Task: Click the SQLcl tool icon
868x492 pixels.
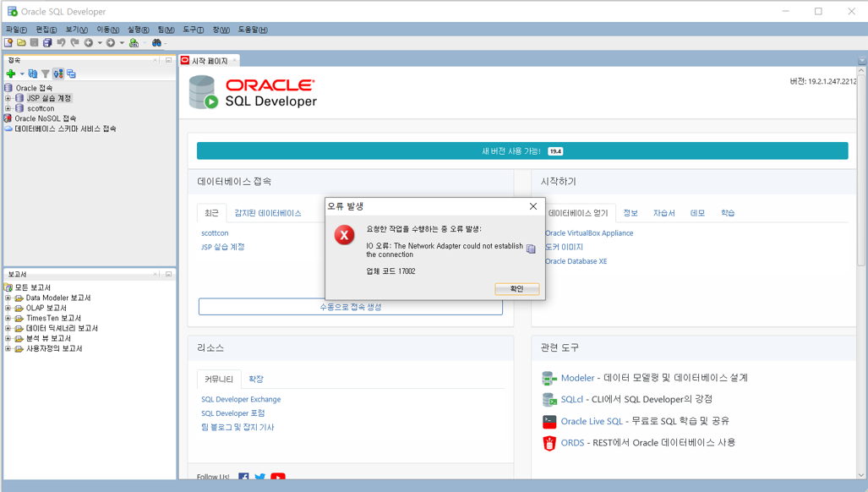Action: (x=549, y=400)
